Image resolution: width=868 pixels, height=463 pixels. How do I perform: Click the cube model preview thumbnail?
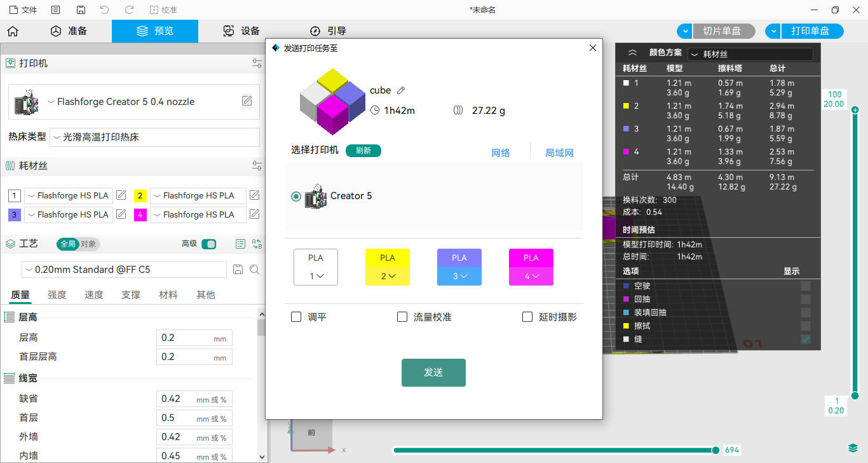click(332, 102)
